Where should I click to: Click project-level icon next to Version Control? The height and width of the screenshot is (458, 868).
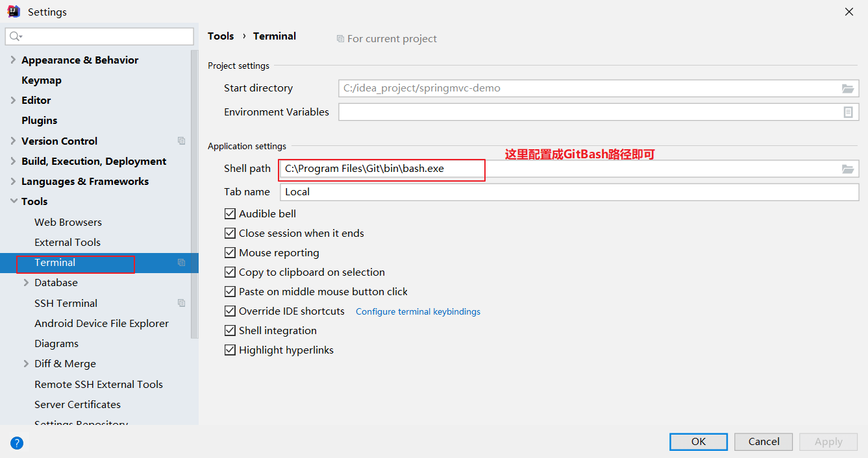(182, 141)
